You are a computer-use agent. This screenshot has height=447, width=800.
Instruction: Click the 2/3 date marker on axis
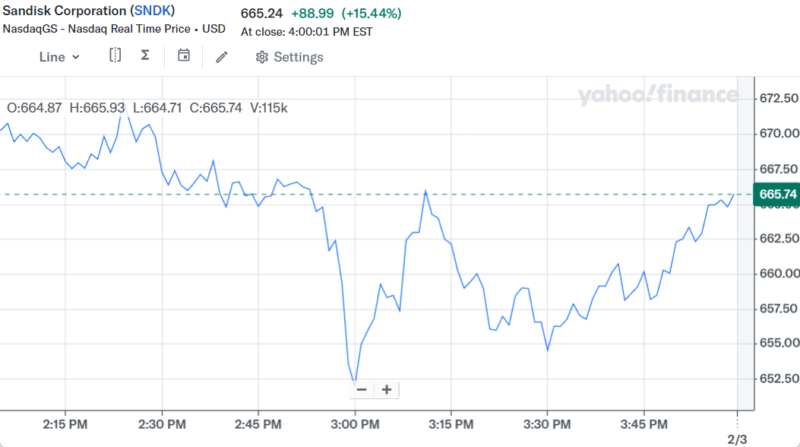[x=737, y=438]
